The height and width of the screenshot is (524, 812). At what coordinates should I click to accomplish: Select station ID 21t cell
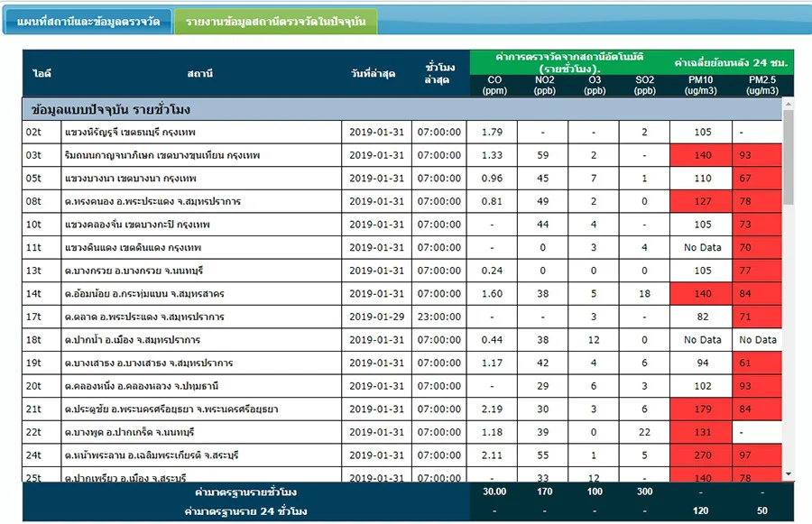(42, 409)
